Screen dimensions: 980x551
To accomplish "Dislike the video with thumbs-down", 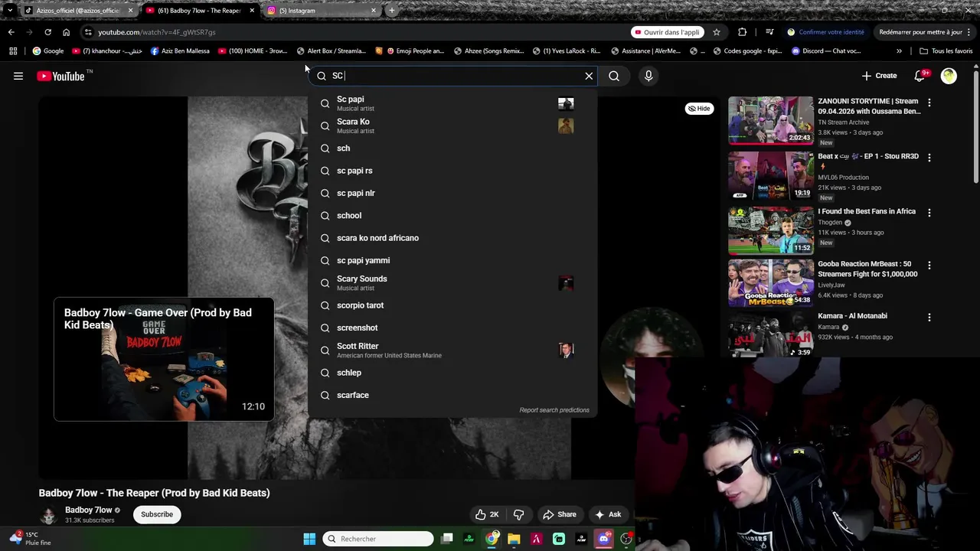I will coord(518,514).
